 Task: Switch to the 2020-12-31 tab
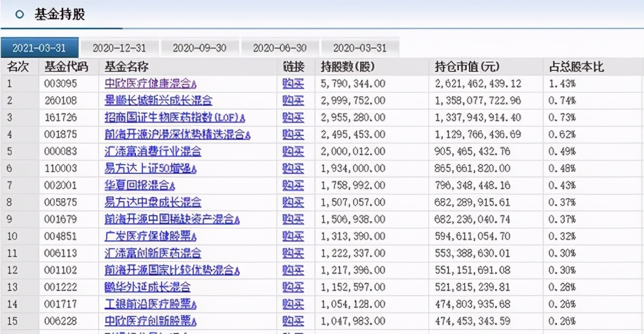tap(119, 47)
